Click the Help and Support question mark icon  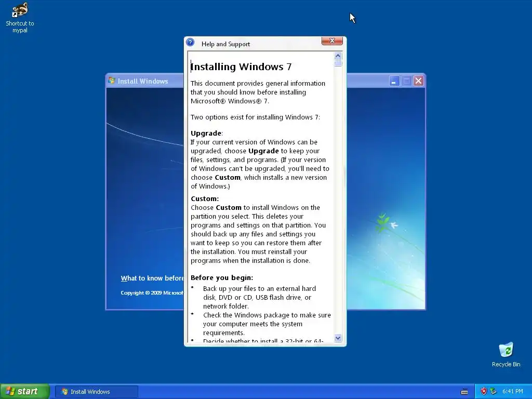coord(190,43)
